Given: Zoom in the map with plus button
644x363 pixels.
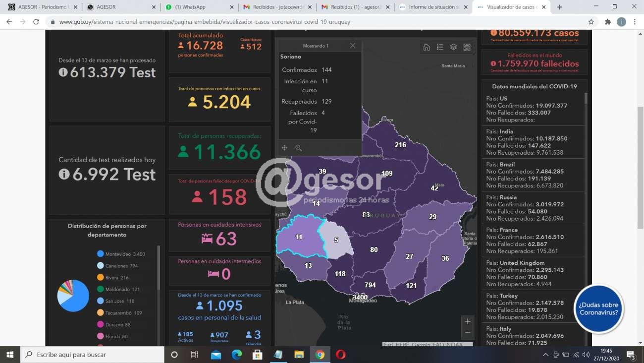Looking at the screenshot, I should point(467,321).
